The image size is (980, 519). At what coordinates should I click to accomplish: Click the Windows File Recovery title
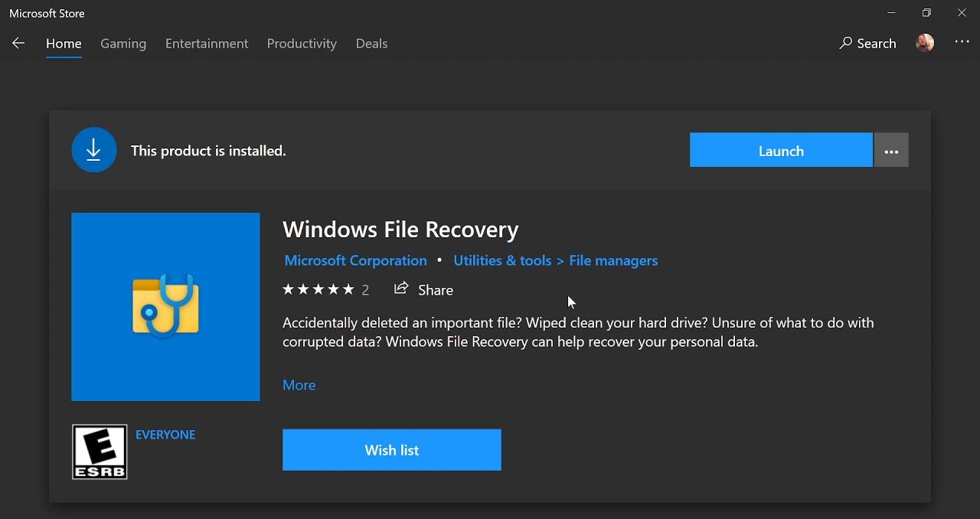(400, 230)
